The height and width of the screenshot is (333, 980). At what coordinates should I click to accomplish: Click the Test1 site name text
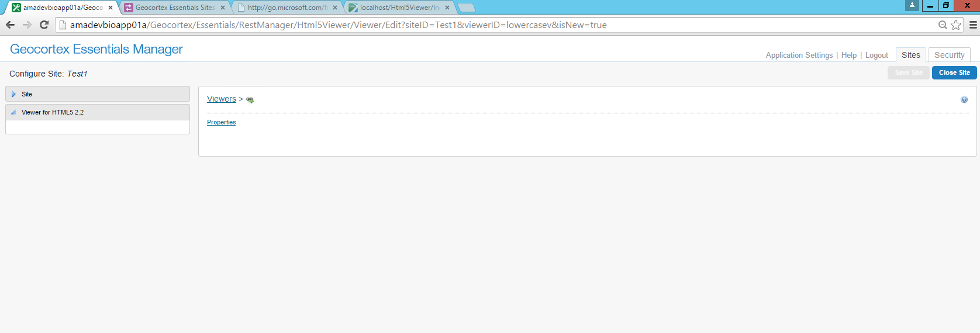point(77,74)
